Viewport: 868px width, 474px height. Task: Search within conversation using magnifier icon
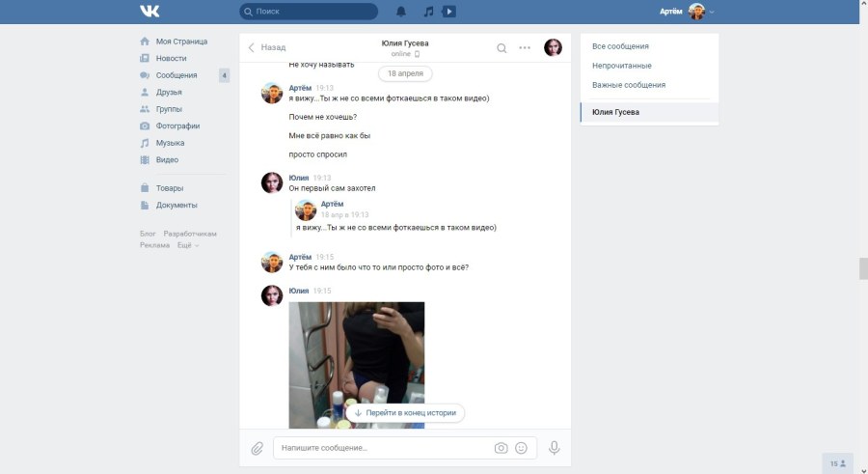502,48
